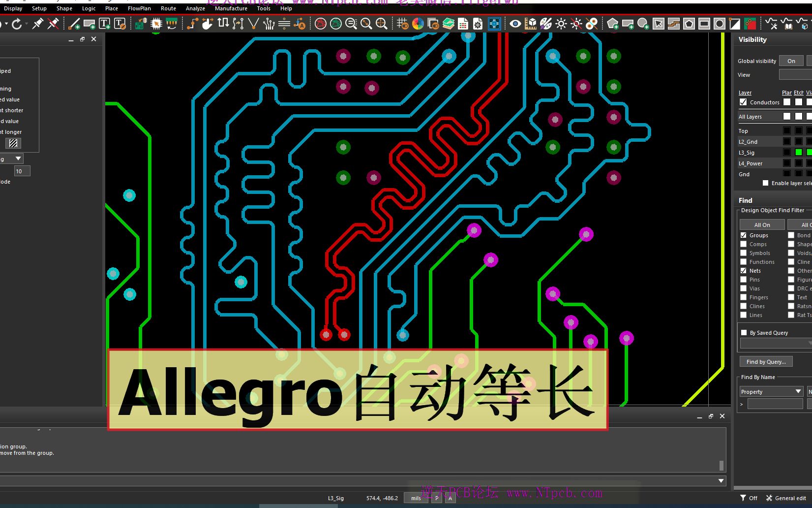Open the Route menu
Screen dimensions: 812x508
[x=168, y=8]
